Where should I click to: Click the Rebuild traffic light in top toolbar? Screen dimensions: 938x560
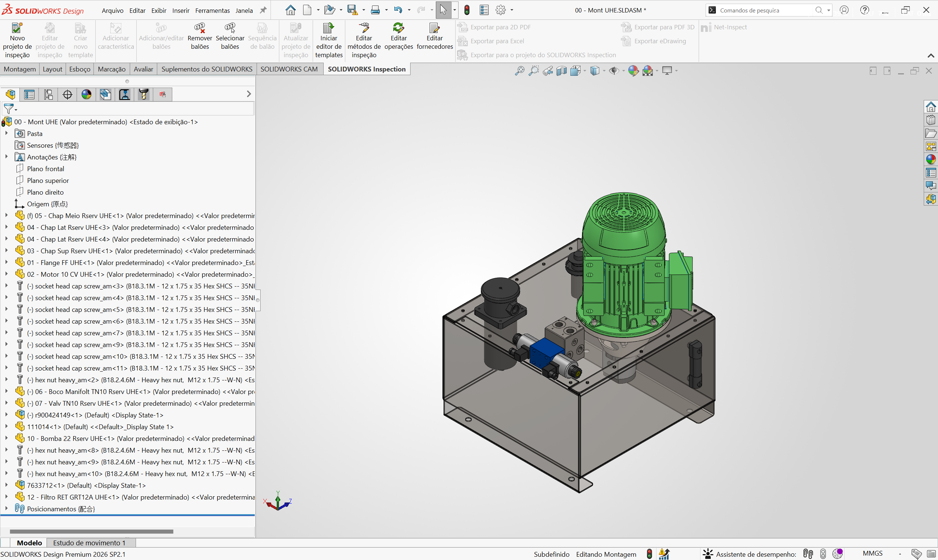point(467,10)
